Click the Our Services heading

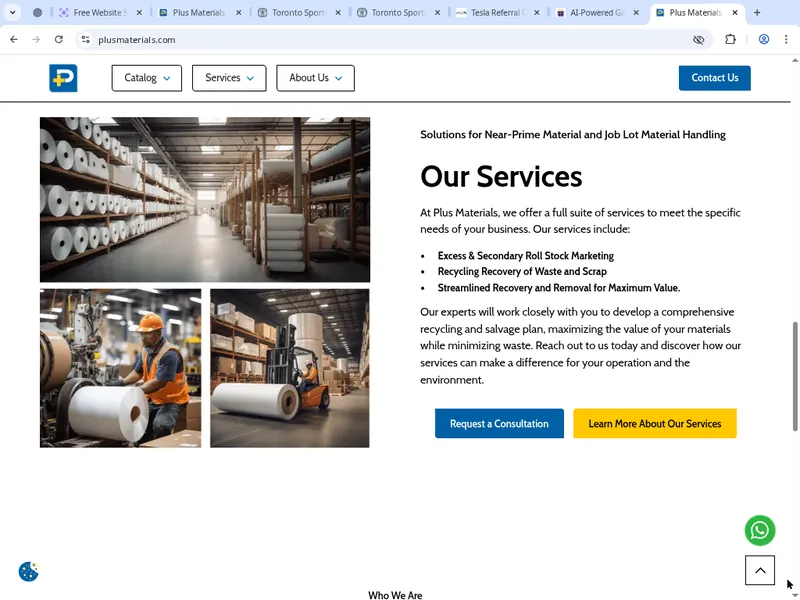point(501,177)
